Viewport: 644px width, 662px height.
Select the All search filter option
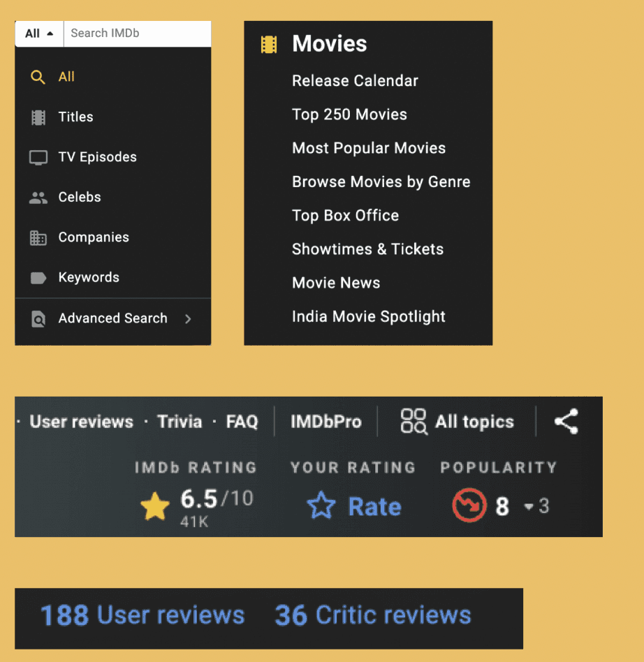tap(112, 77)
